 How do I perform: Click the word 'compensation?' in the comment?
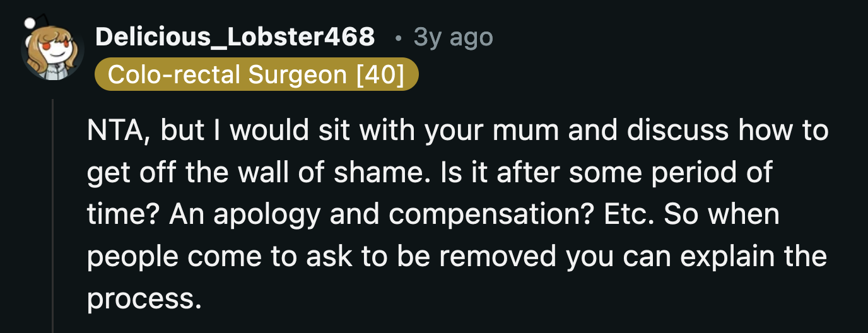490,214
